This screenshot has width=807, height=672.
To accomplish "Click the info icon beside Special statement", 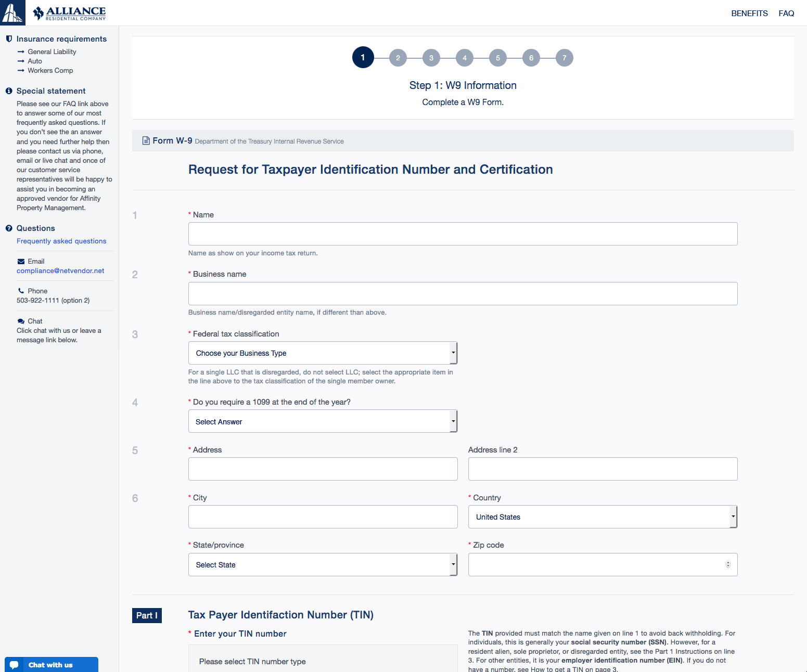I will 9,91.
